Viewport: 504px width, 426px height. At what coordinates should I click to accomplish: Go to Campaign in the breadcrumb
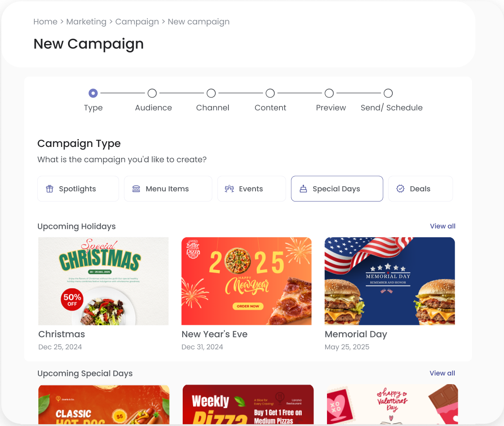tap(137, 22)
